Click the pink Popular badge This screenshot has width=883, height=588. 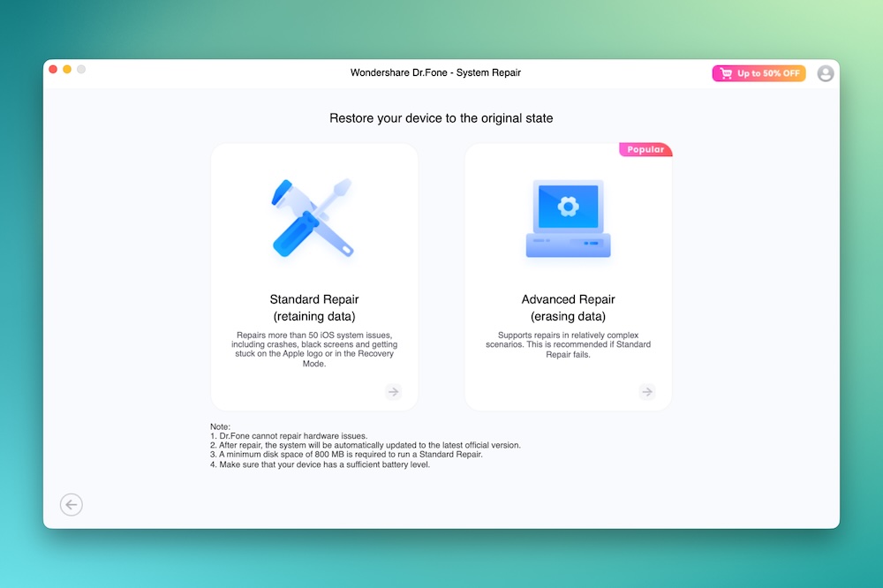[x=645, y=150]
